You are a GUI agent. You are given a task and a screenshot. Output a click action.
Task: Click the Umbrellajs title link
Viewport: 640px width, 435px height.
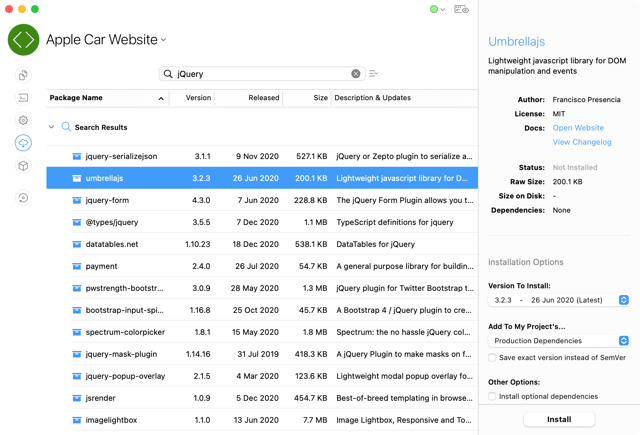[516, 42]
